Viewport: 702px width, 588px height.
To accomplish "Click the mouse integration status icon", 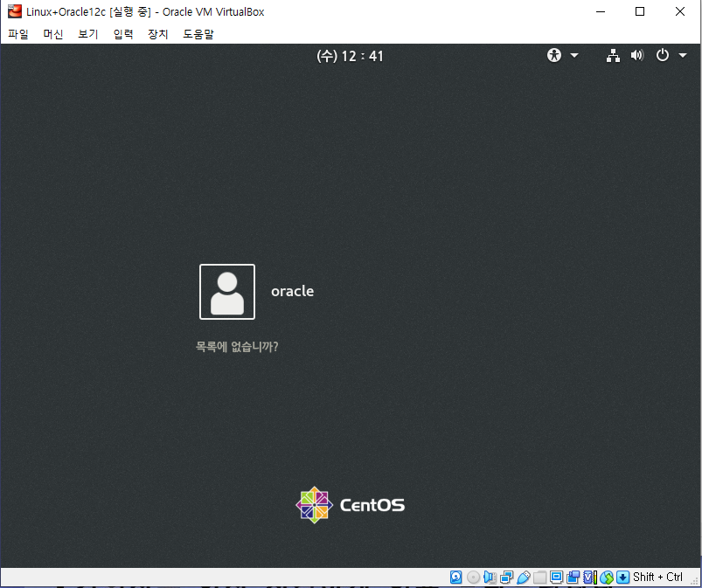I will coord(607,578).
